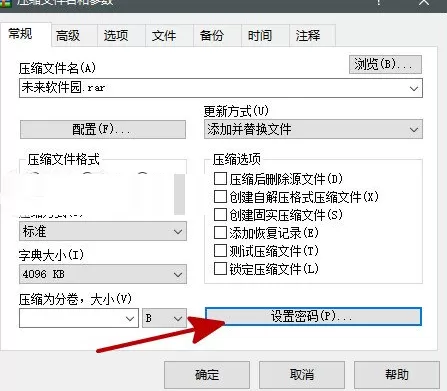447x391 pixels.
Task: Open the compression method dropdown 标准
Action: [x=103, y=231]
